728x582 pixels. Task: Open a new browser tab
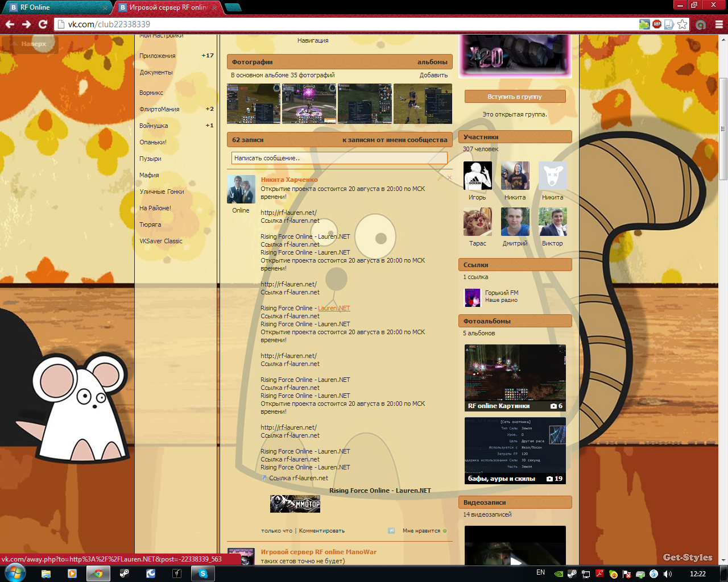pyautogui.click(x=233, y=7)
